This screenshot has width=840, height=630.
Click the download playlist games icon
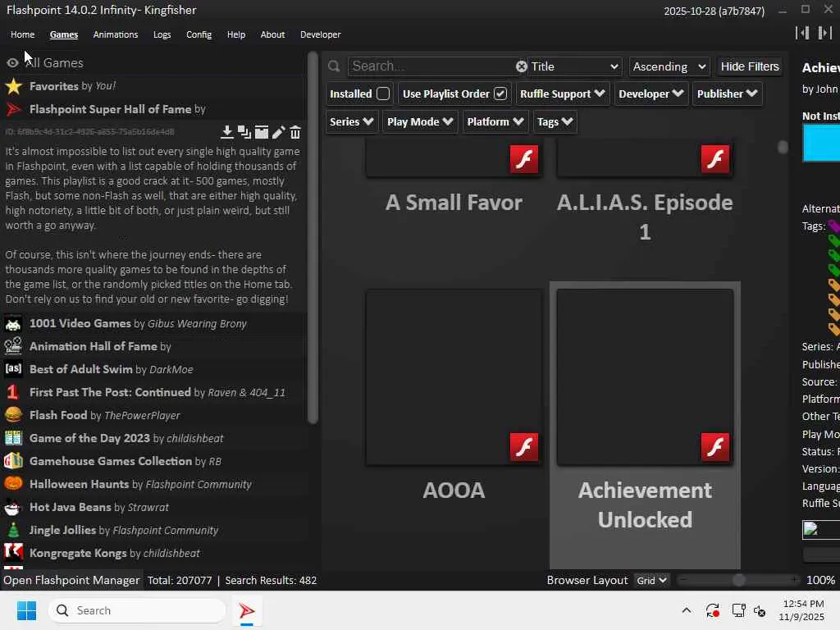tap(226, 132)
